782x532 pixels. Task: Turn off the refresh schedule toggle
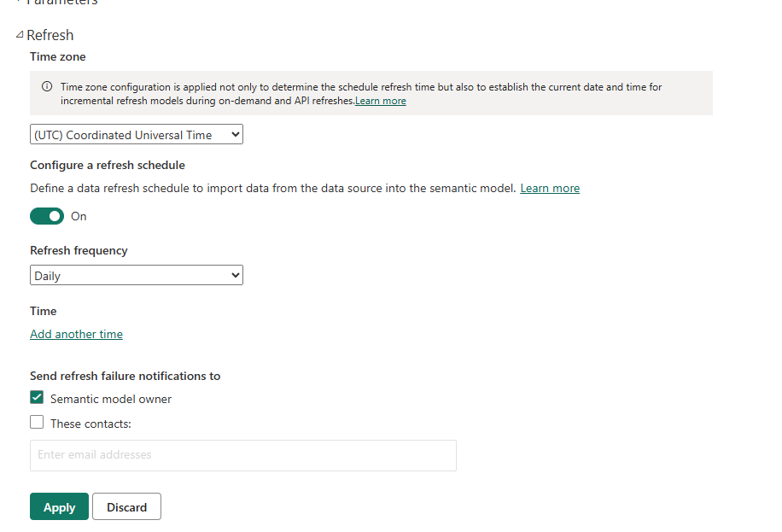point(47,216)
